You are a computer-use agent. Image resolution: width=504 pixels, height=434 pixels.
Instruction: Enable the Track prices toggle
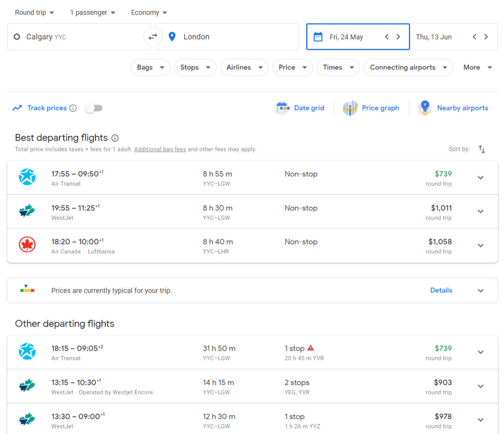tap(93, 108)
